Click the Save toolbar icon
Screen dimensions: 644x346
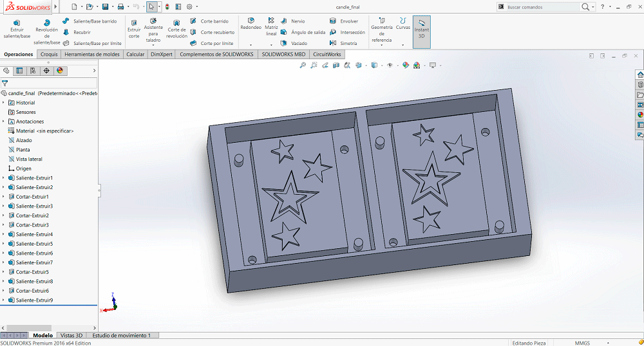tap(106, 6)
